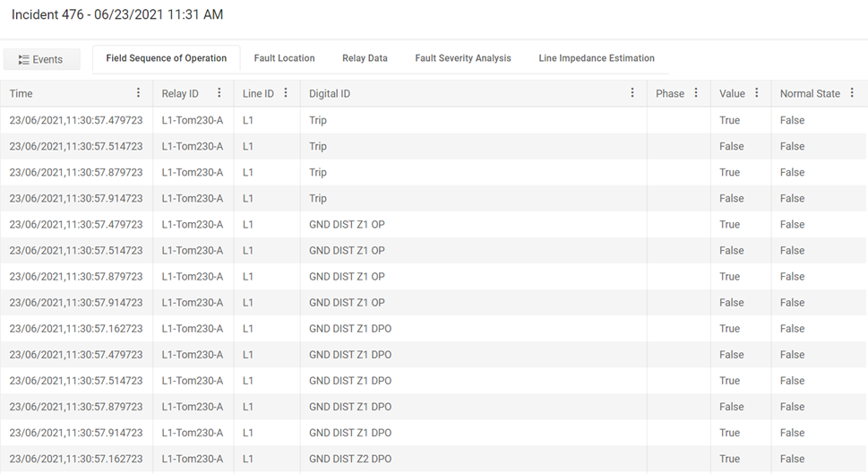
Task: Open the Phase column kebab menu
Action: [x=696, y=93]
